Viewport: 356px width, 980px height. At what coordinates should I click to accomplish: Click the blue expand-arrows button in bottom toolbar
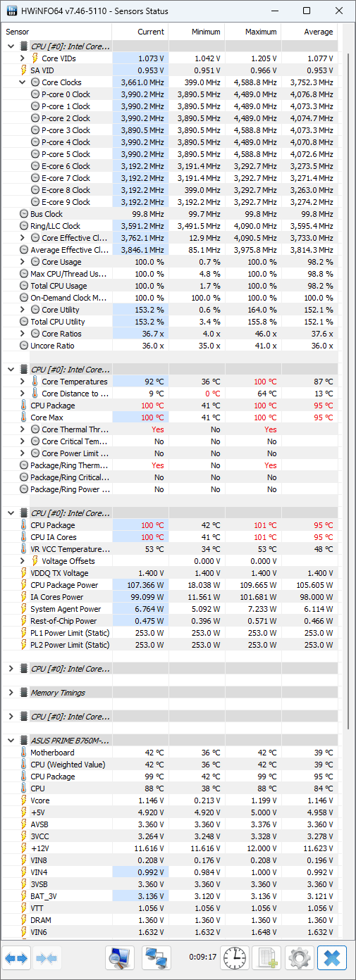click(x=17, y=957)
